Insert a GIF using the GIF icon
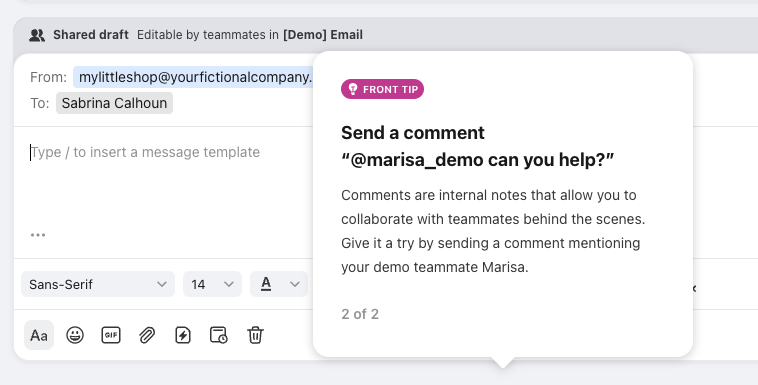Screen dimensions: 758x385 coord(111,335)
